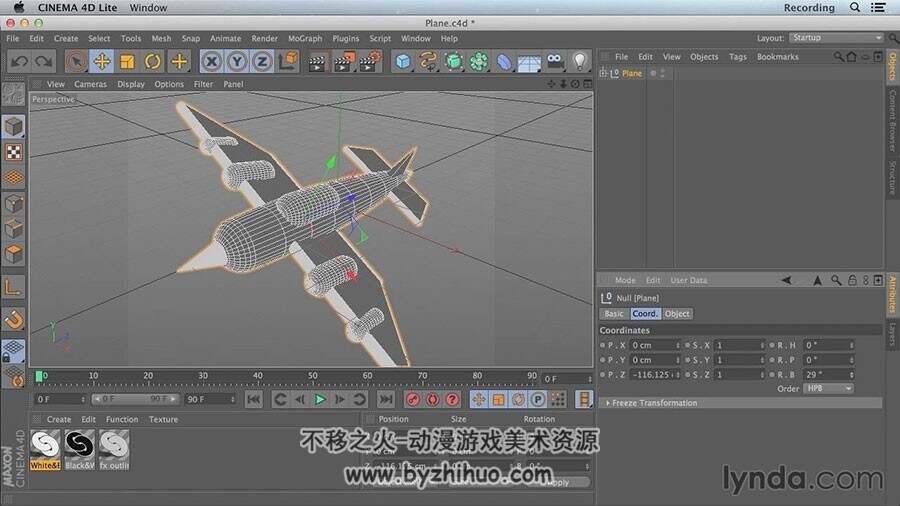The height and width of the screenshot is (506, 900).
Task: Select the Rotate tool
Action: click(x=153, y=61)
